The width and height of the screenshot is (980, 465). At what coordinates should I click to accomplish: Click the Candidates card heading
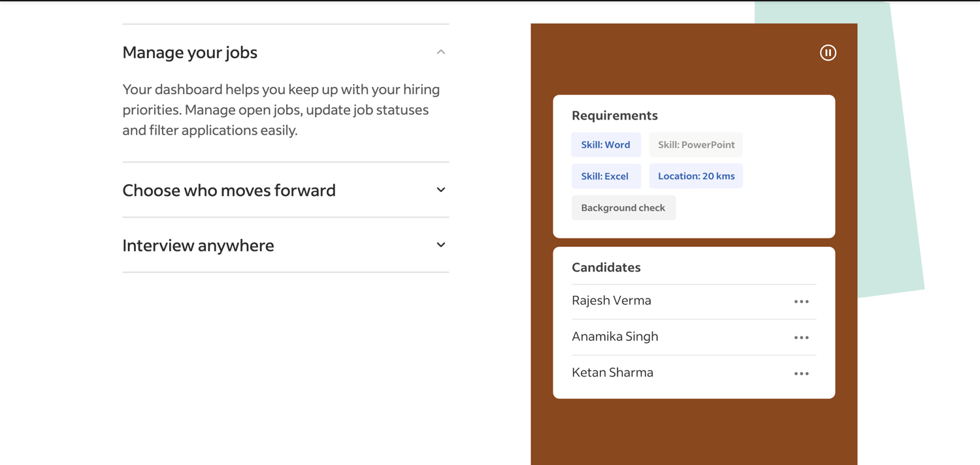coord(606,267)
